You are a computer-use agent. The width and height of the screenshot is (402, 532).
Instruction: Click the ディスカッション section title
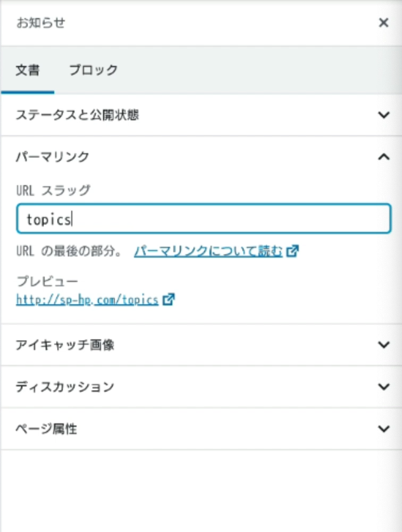point(65,387)
